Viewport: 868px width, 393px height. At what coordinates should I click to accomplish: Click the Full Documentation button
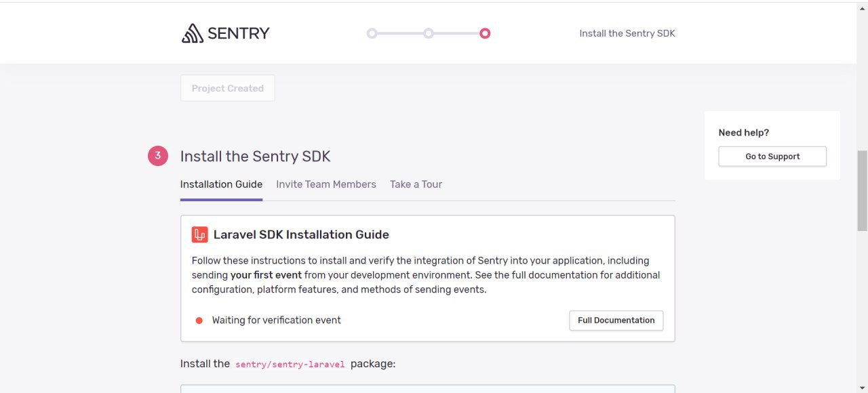tap(616, 320)
